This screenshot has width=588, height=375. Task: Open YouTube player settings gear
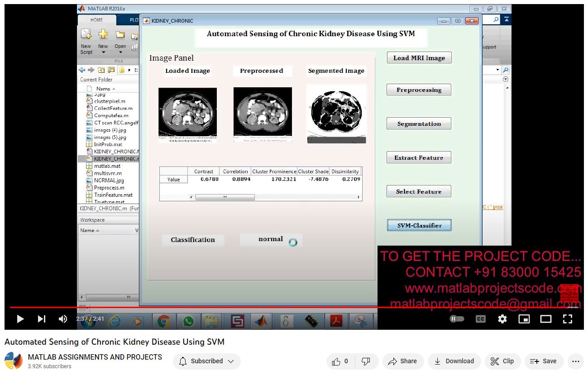click(x=502, y=319)
